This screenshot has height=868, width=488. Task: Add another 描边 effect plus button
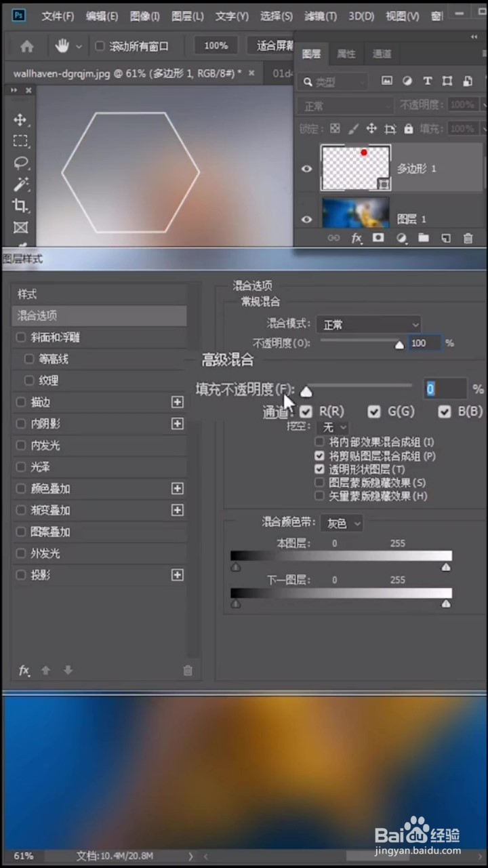click(x=178, y=402)
